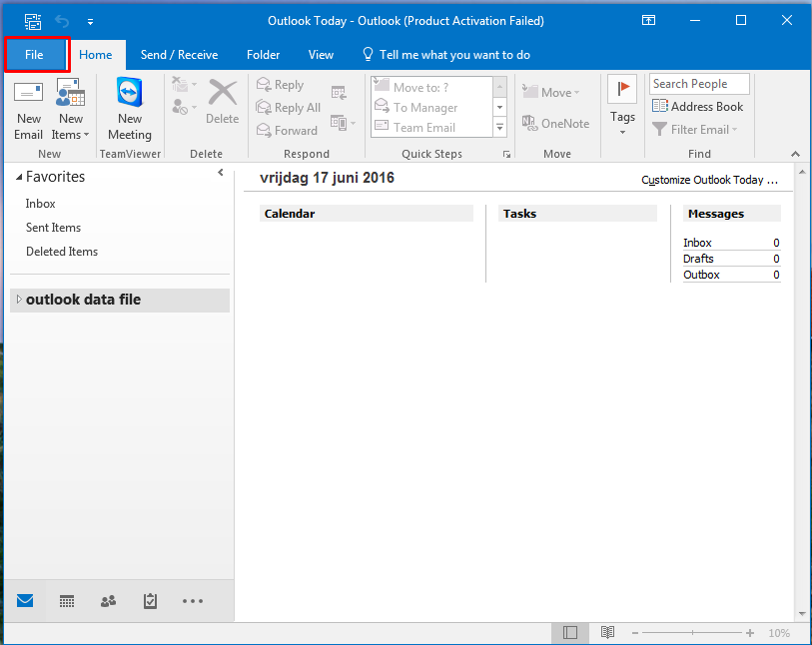Expand outlook data file tree
812x645 pixels.
coord(19,300)
